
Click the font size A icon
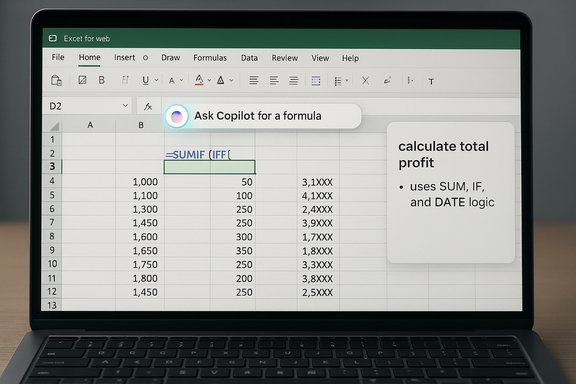click(x=172, y=80)
